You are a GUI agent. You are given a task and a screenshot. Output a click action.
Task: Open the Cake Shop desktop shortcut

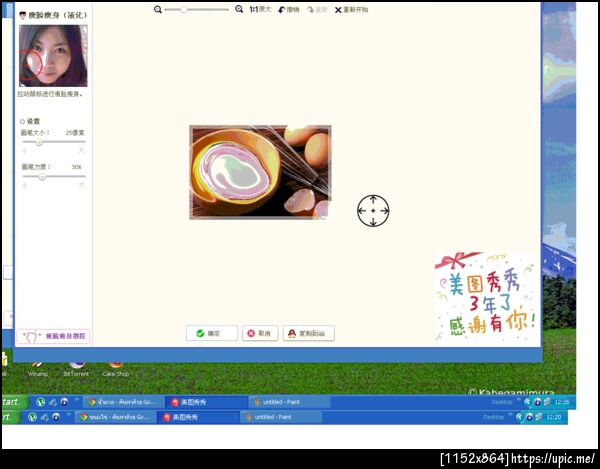point(116,369)
